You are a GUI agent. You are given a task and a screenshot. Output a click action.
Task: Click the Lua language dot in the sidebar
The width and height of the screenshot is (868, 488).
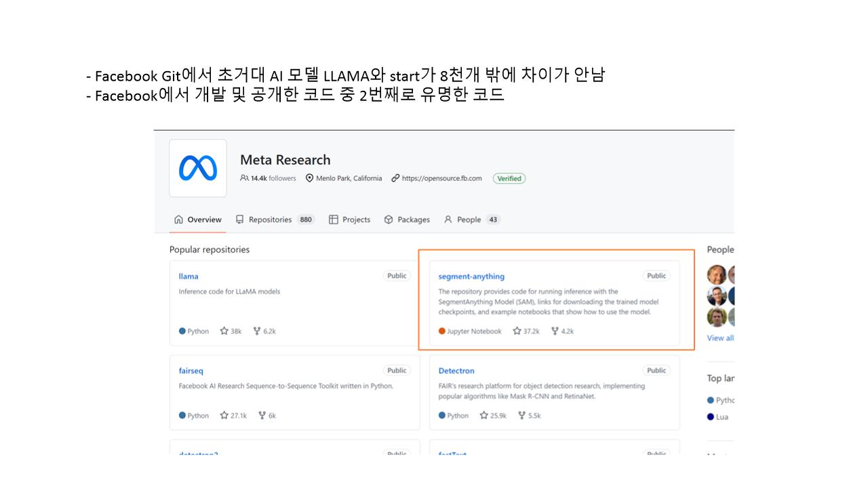click(x=711, y=417)
